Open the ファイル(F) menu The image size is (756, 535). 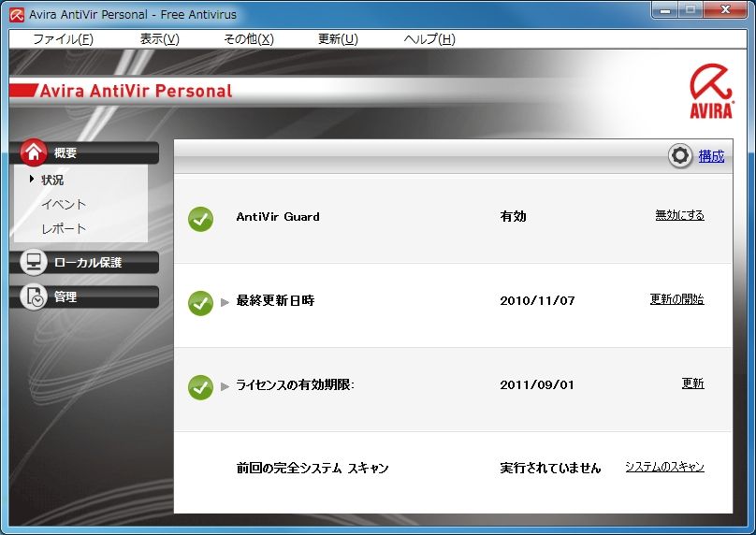click(63, 39)
